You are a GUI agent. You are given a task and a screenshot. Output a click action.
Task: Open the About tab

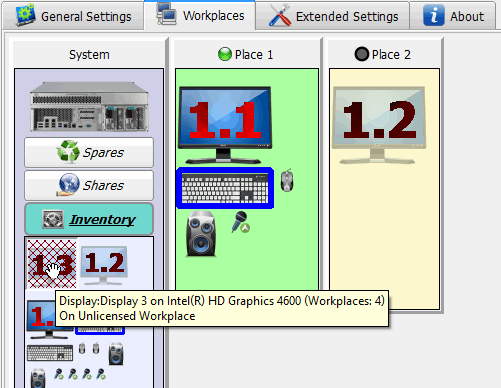coord(453,16)
